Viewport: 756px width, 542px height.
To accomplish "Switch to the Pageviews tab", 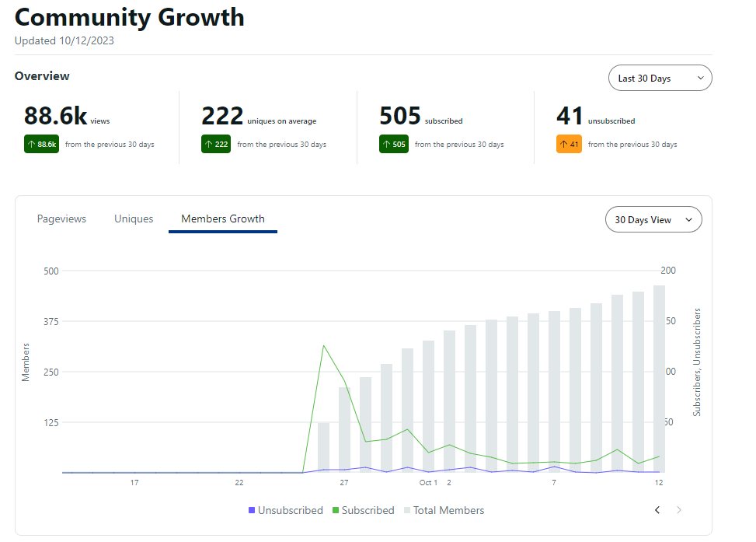I will coord(61,219).
